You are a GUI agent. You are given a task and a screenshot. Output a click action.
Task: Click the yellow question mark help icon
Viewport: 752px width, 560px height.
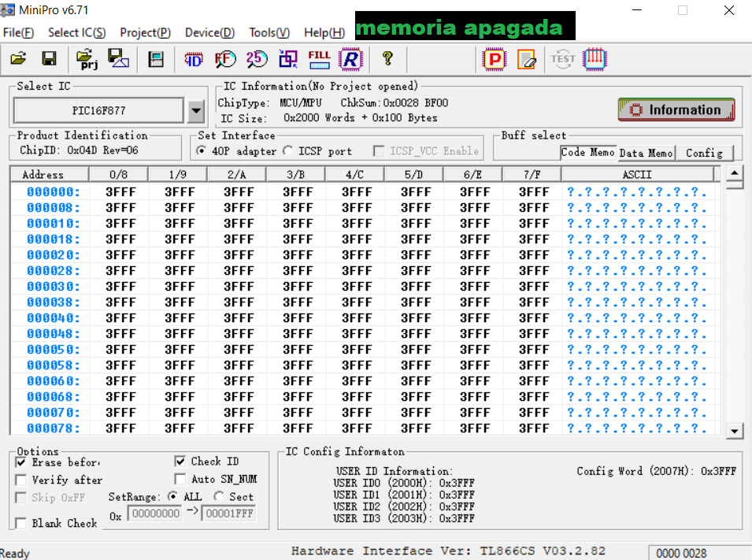[x=387, y=58]
